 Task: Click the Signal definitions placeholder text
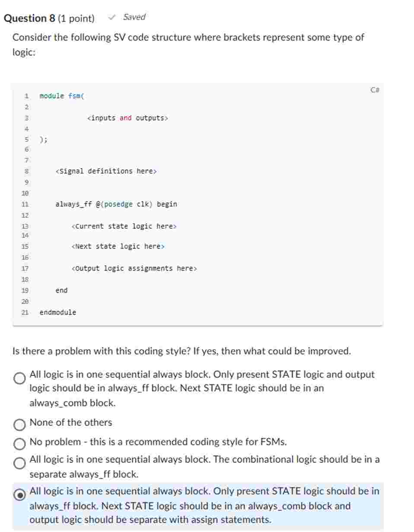tap(105, 171)
